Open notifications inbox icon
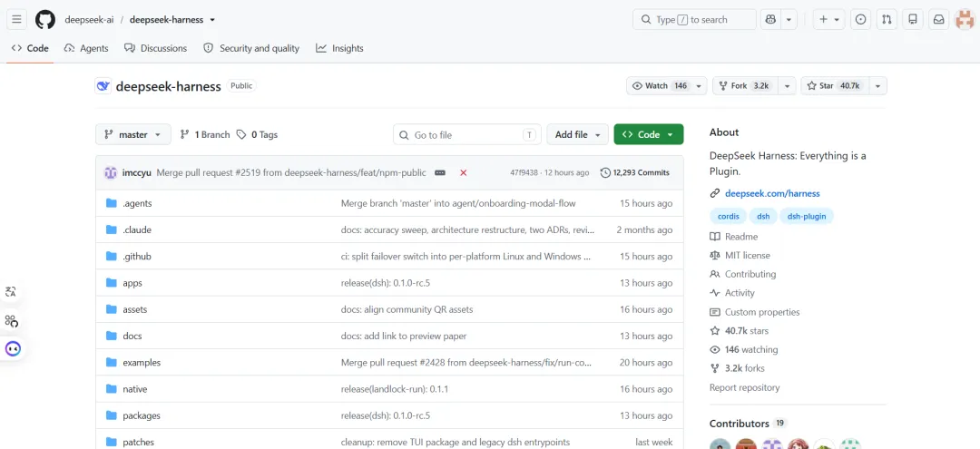 [x=939, y=19]
